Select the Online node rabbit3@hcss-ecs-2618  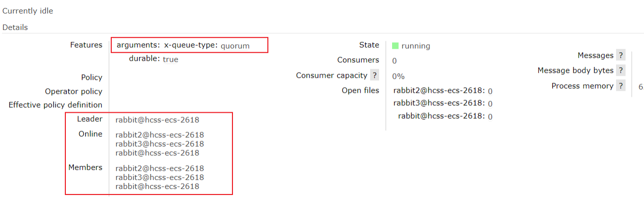(160, 144)
